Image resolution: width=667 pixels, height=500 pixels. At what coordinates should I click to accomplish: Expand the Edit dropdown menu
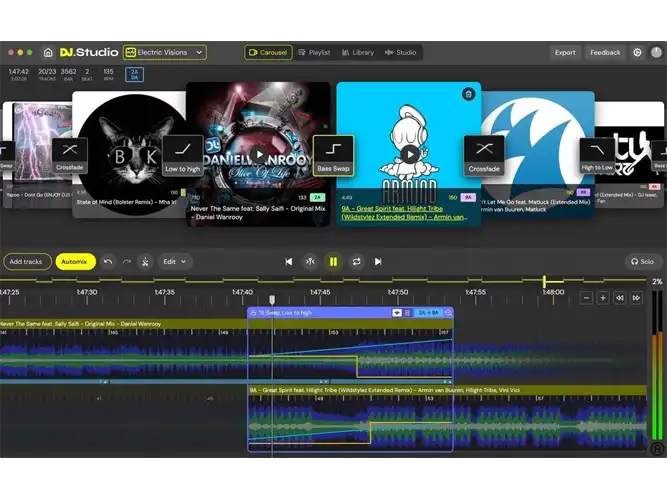coord(175,262)
